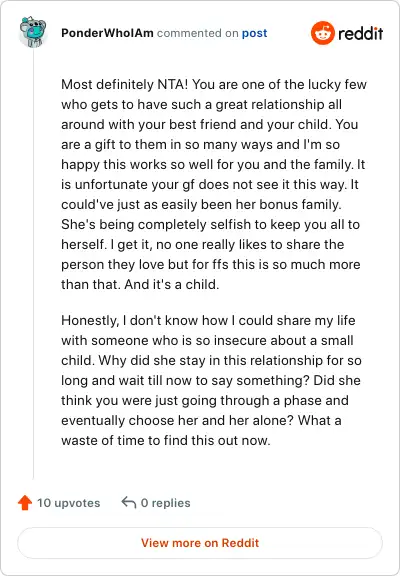Click the vertical thread line below avatar
Viewport: 400px width, 576px height.
pos(33,264)
